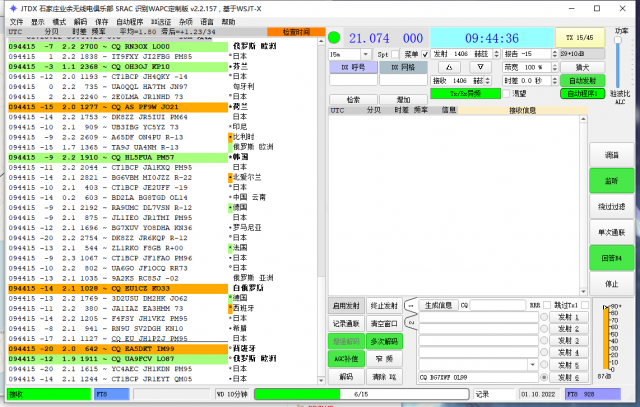Screen dimensions: 640x407
Task: Click the 发射 1 button
Action: pyautogui.click(x=568, y=317)
